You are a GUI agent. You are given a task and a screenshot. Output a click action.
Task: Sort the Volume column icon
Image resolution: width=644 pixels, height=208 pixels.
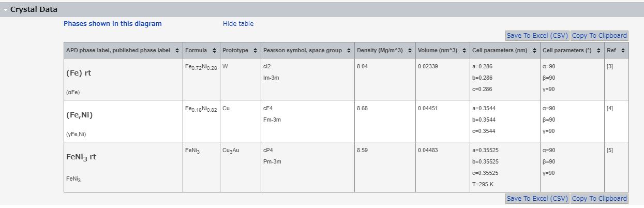465,50
